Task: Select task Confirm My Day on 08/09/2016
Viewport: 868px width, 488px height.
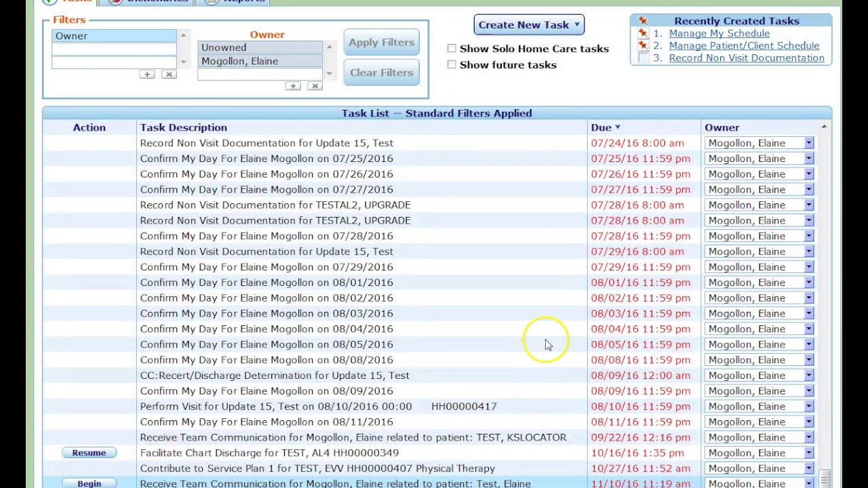Action: [x=267, y=391]
